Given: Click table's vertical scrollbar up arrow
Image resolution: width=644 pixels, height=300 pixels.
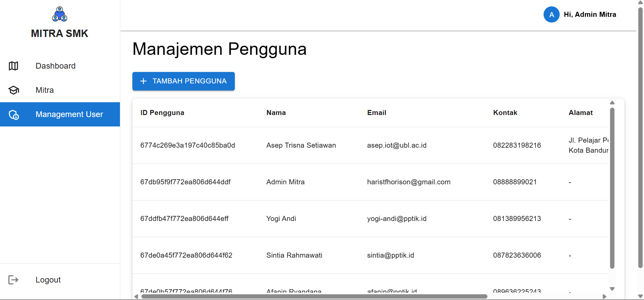Looking at the screenshot, I should point(612,103).
